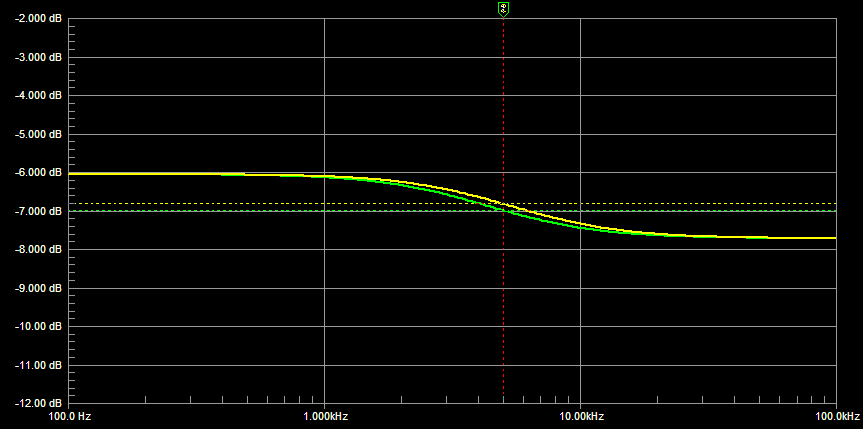Click the 100.0 Hz frequency label
The image size is (863, 429).
click(x=70, y=414)
